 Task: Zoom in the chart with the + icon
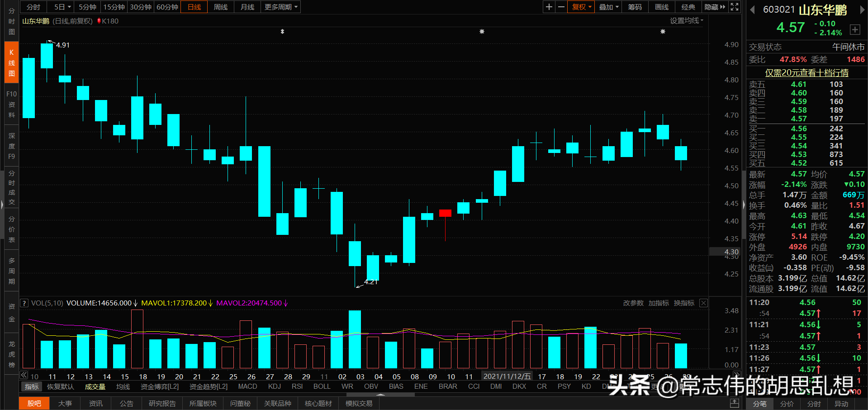point(549,7)
